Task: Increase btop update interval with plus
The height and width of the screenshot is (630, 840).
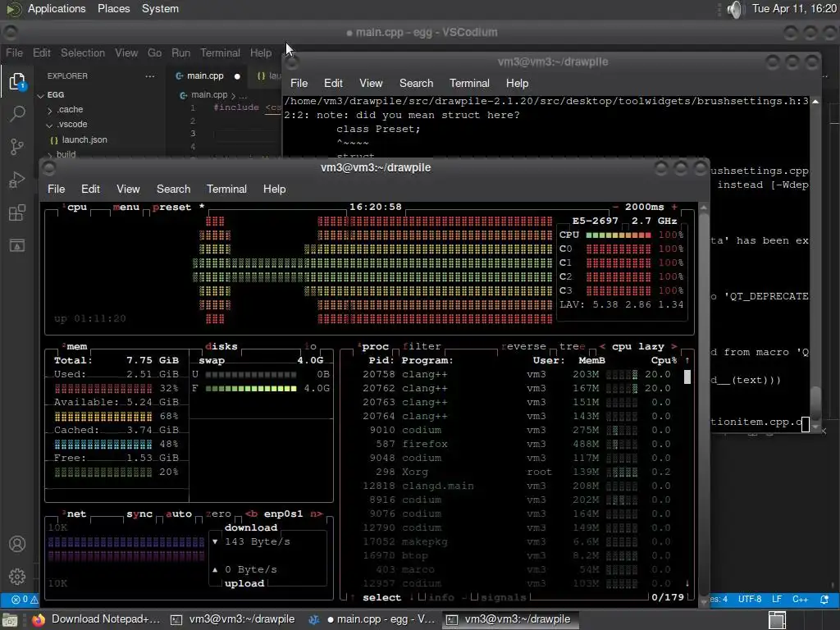Action: tap(674, 208)
